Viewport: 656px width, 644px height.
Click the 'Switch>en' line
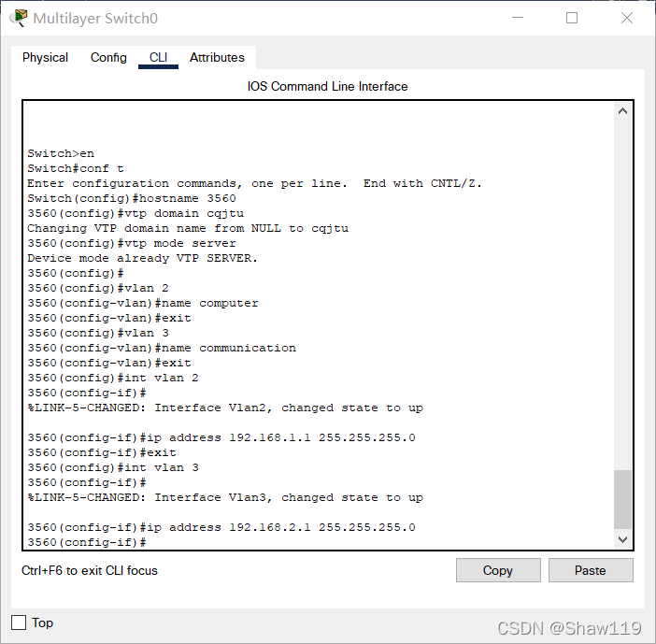(61, 153)
